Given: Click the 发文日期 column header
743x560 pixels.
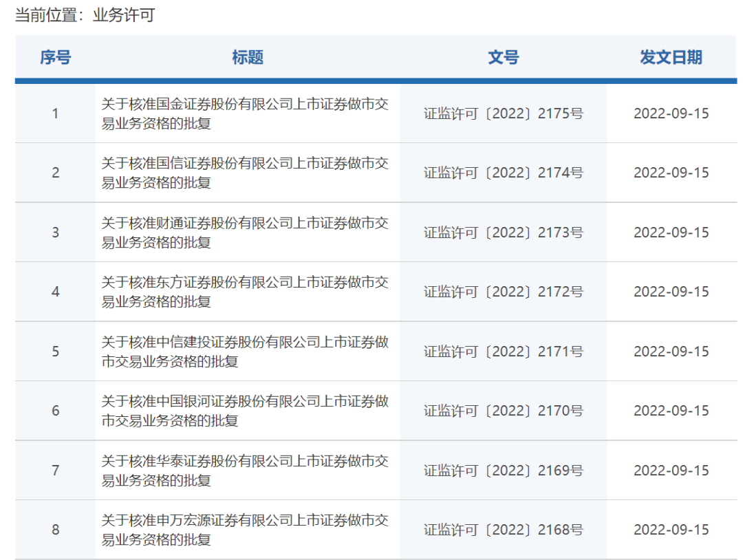Looking at the screenshot, I should point(671,57).
